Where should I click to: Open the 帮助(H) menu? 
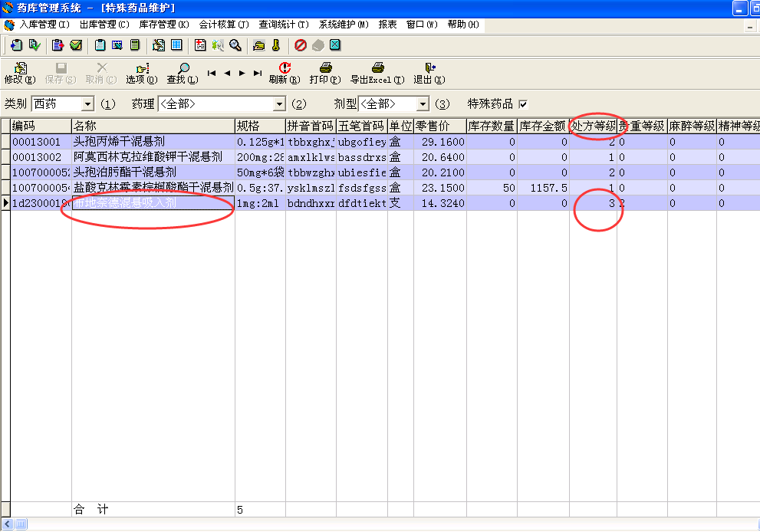(x=463, y=25)
